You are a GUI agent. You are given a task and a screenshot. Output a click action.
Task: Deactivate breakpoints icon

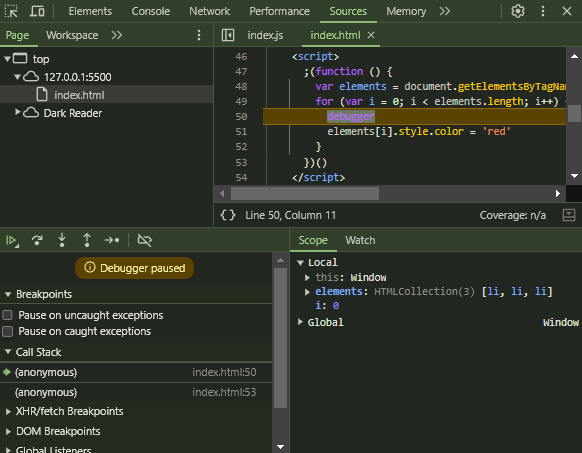point(144,240)
